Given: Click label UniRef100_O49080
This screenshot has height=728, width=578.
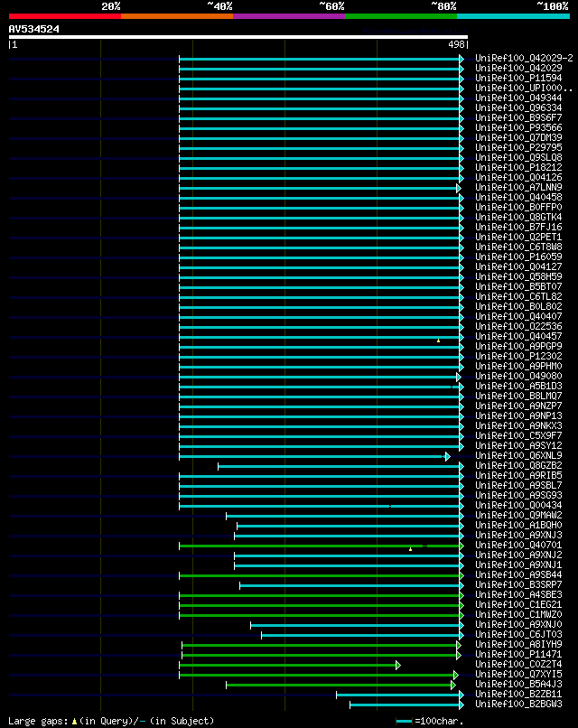Looking at the screenshot, I should click(518, 376).
